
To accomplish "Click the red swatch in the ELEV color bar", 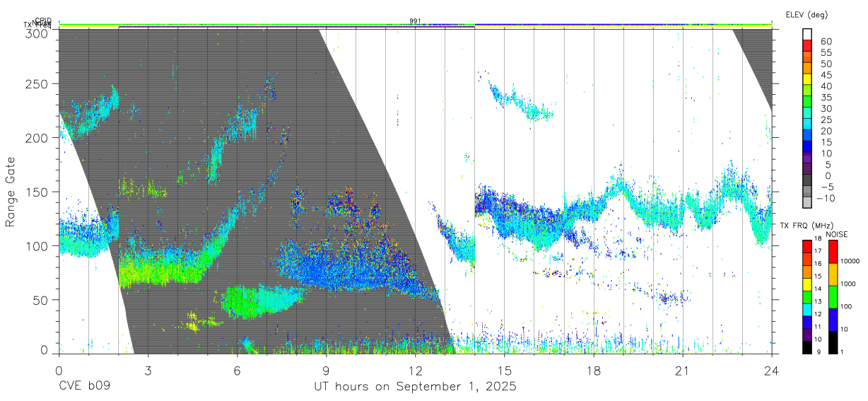I will 807,47.
